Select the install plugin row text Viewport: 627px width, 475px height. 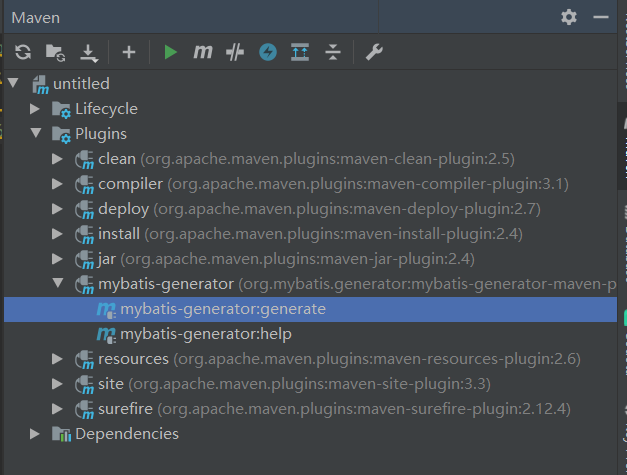point(310,234)
